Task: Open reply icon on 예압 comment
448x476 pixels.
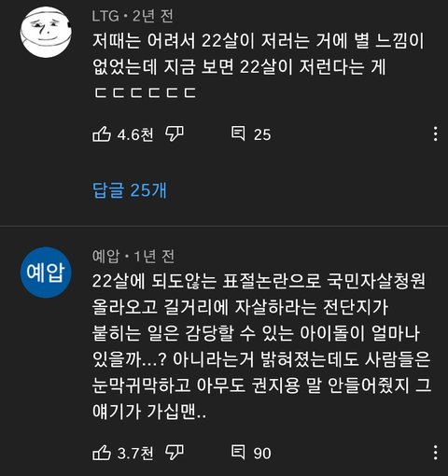Action: tap(238, 452)
